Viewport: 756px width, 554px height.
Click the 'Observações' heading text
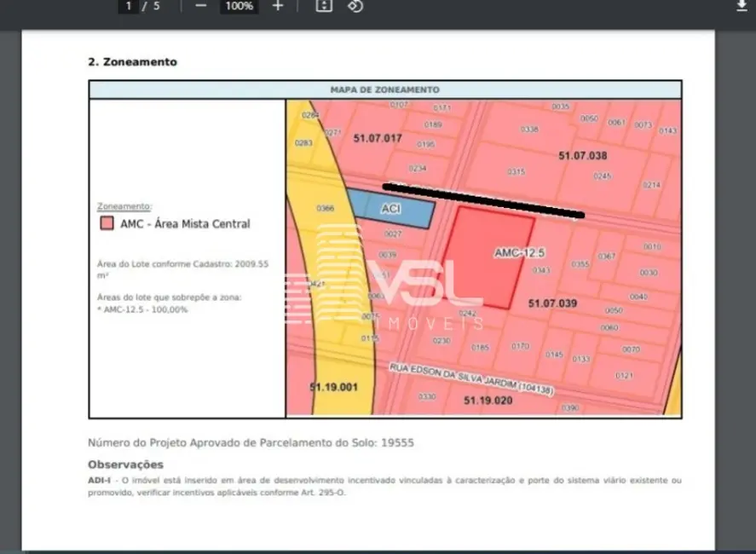(x=125, y=465)
